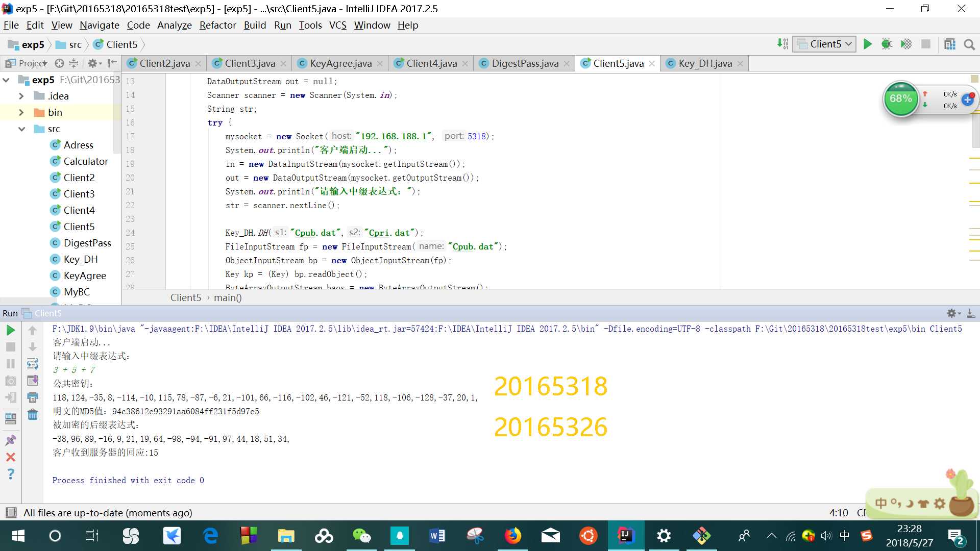Viewport: 980px width, 551px height.
Task: Expand the .idea folder
Action: [x=21, y=96]
